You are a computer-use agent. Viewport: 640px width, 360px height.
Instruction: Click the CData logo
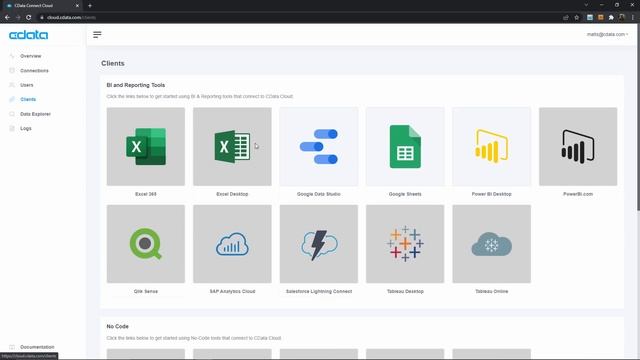tap(29, 35)
